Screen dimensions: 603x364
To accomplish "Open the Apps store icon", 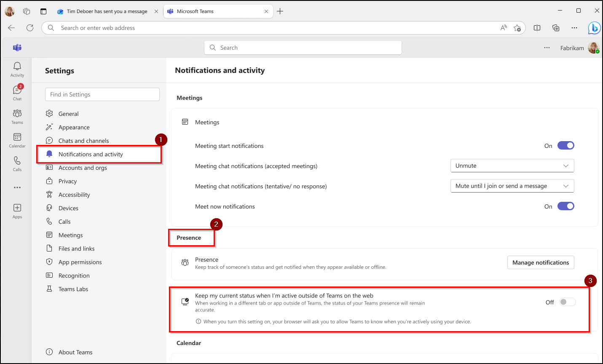I will [17, 211].
